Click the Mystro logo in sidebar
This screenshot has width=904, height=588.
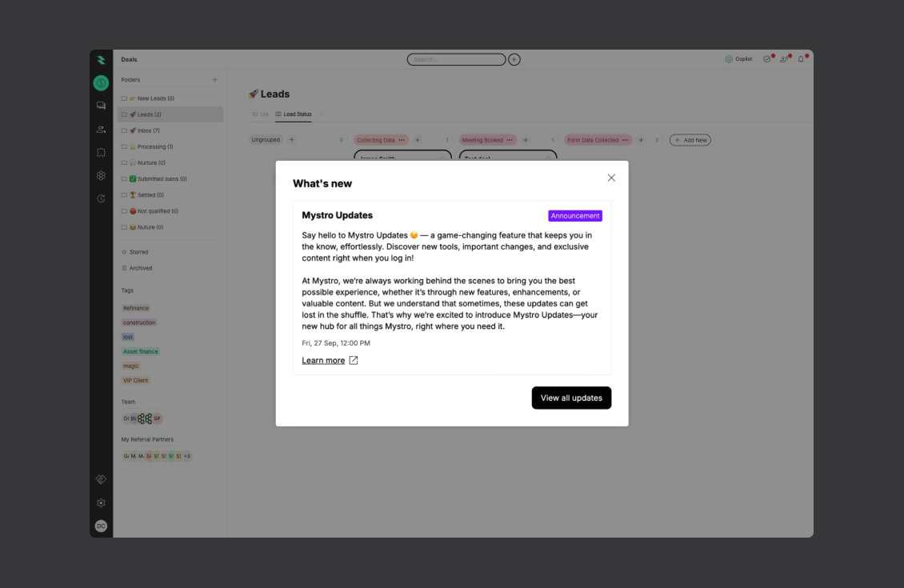(101, 60)
